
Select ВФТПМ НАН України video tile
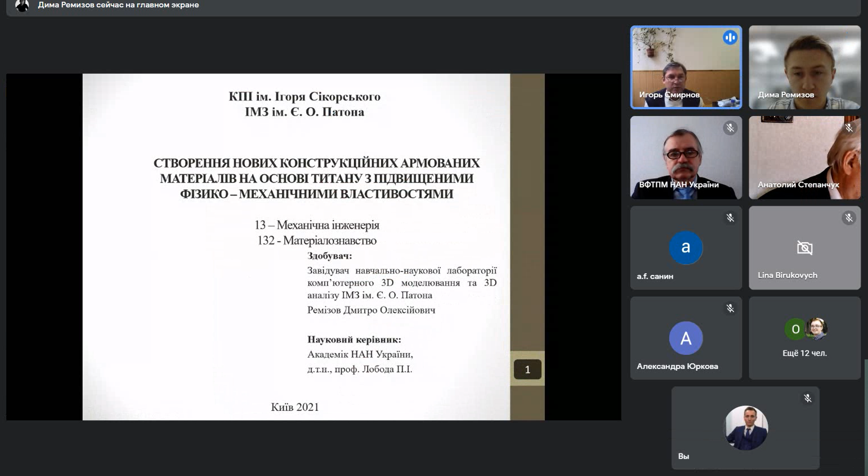click(x=686, y=158)
